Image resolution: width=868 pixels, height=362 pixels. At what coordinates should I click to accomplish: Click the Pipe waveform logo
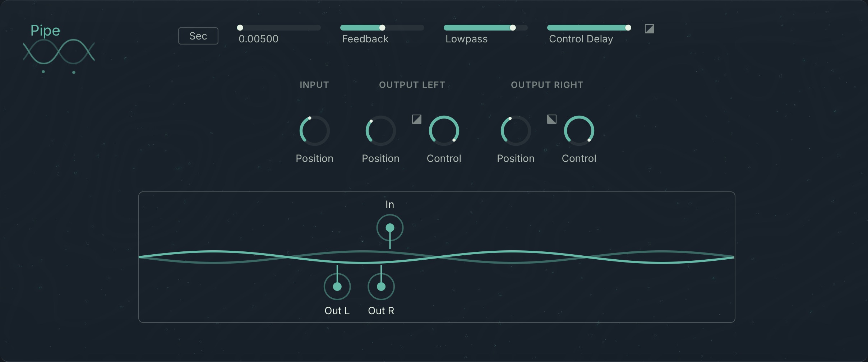coord(59,54)
